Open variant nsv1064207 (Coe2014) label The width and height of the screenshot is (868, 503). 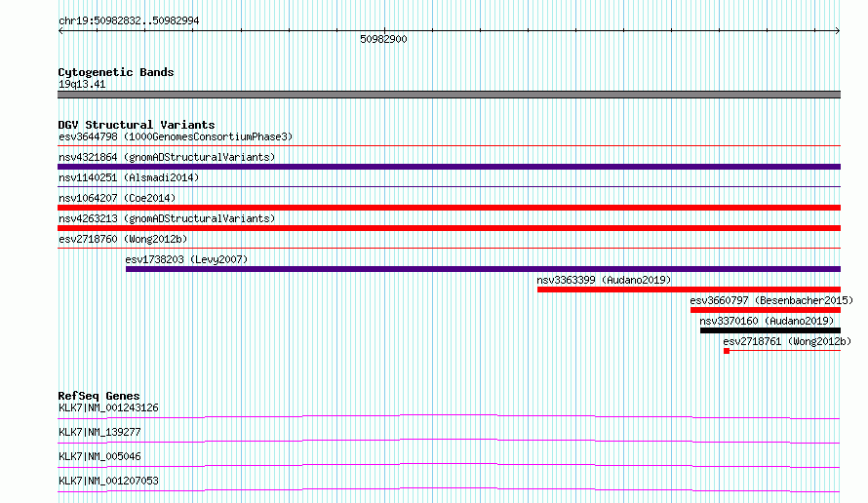click(117, 198)
